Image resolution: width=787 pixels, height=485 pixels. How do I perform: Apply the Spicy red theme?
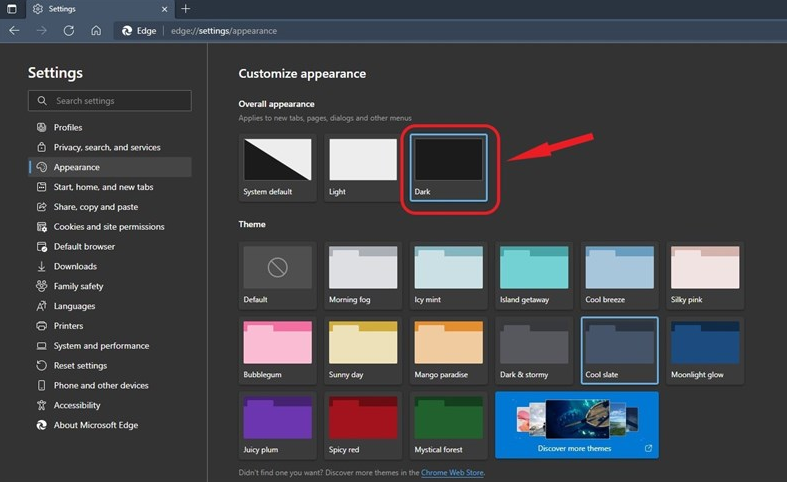point(363,425)
